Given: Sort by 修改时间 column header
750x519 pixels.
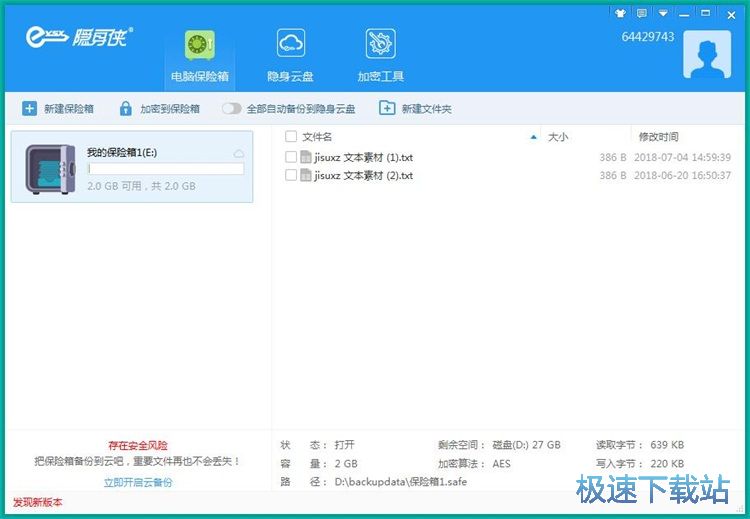Looking at the screenshot, I should coord(658,137).
